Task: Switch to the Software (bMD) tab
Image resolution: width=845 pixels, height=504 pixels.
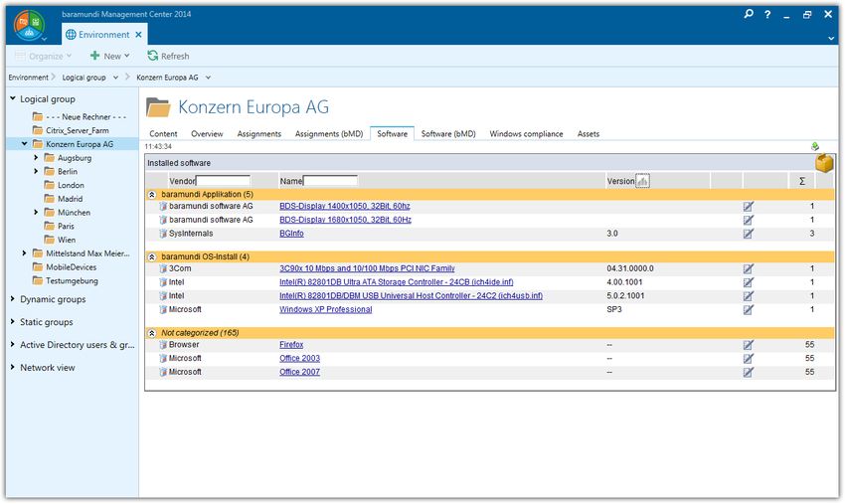Action: tap(448, 133)
